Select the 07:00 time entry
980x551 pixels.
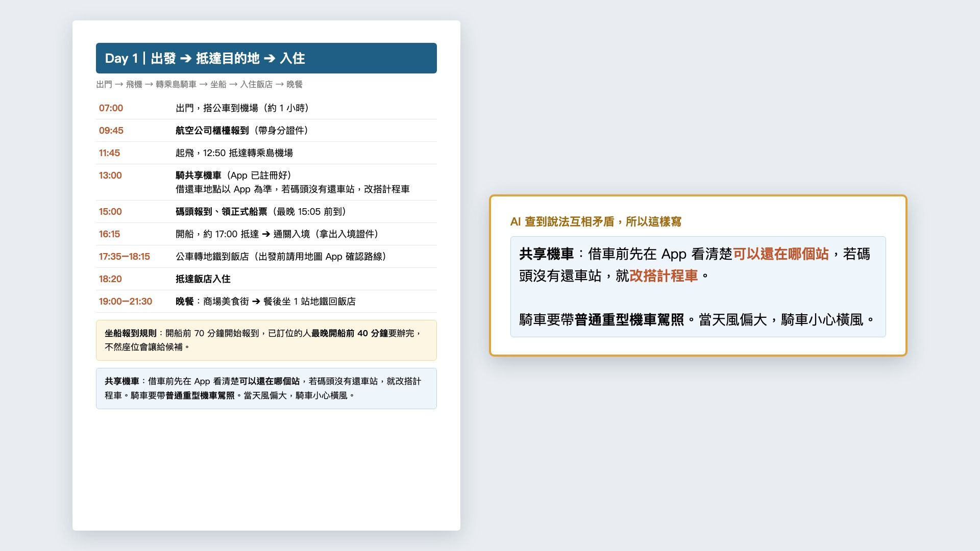coord(111,108)
